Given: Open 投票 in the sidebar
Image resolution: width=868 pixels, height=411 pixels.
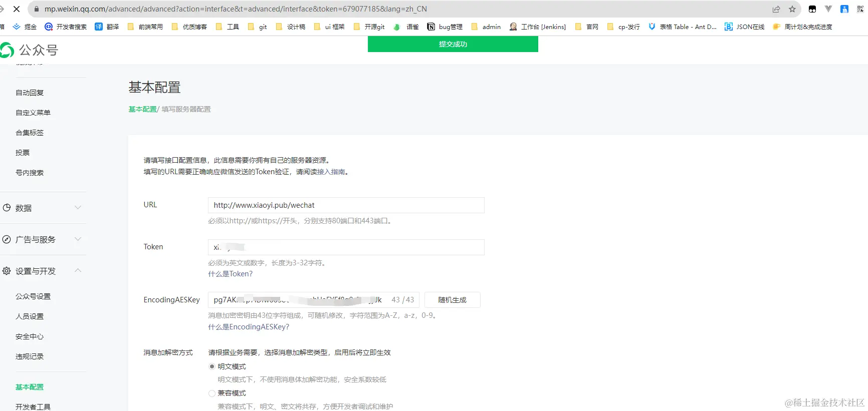Looking at the screenshot, I should point(23,153).
